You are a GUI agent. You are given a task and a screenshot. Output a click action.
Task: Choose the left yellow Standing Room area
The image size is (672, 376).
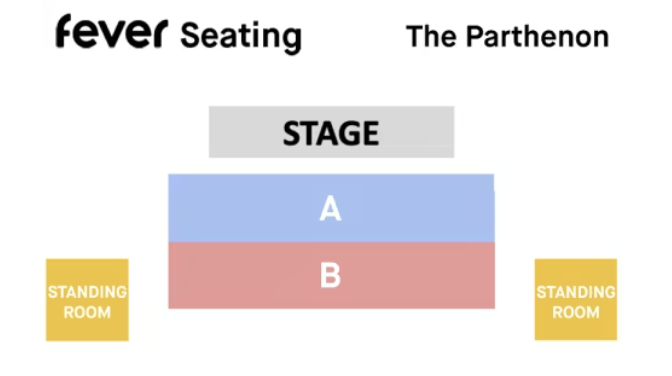pyautogui.click(x=87, y=300)
